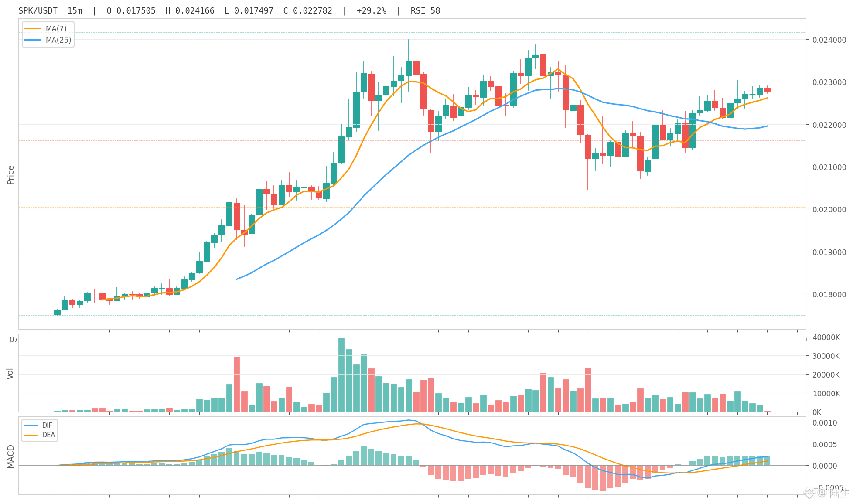This screenshot has width=853, height=504.
Task: Click the 0.024000 price tick label
Action: click(829, 40)
